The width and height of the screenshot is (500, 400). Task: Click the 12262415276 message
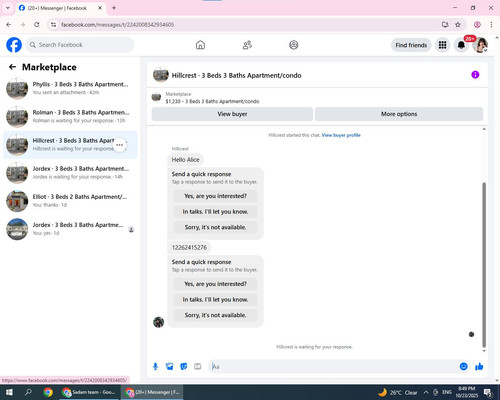(189, 247)
